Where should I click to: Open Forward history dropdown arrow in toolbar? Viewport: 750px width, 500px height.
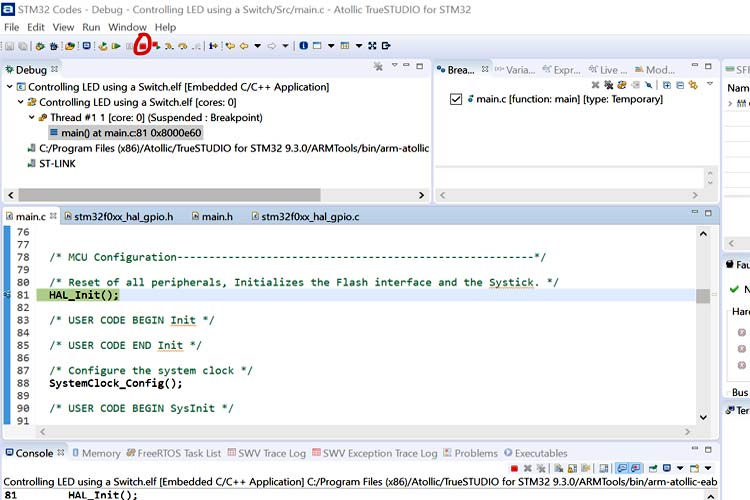pyautogui.click(x=286, y=46)
